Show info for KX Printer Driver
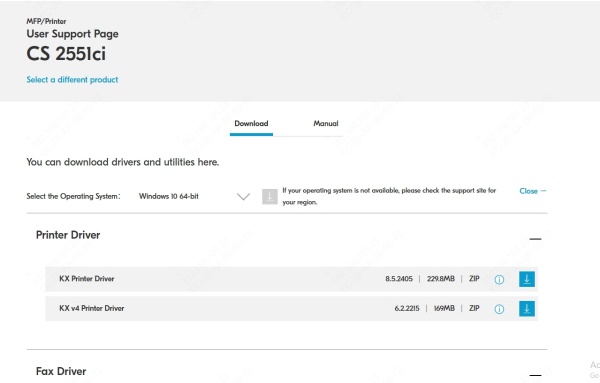Screen dimensions: 600x383 (499, 280)
